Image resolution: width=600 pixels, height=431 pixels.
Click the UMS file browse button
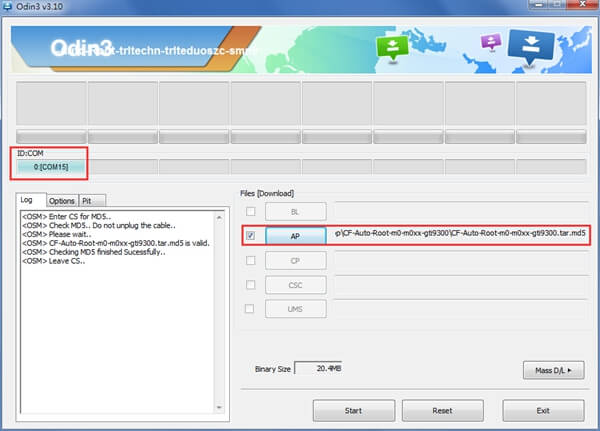(295, 309)
